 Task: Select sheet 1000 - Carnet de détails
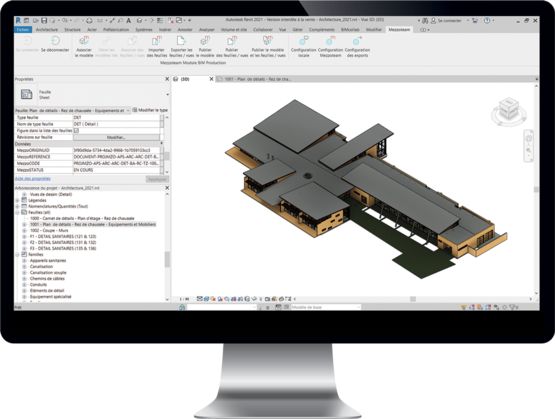82,218
